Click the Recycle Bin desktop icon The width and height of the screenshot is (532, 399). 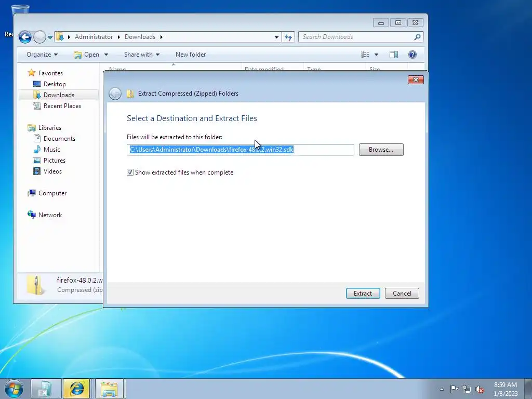tap(20, 10)
